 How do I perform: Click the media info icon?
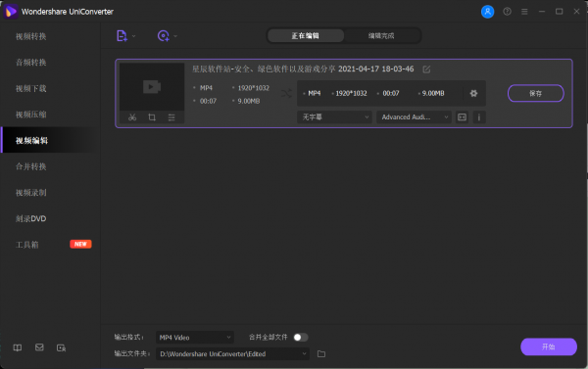tap(479, 117)
